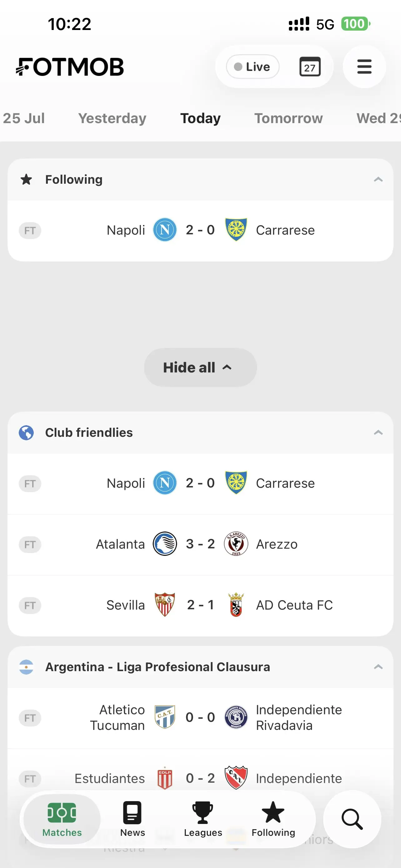
Task: Open Atletico Tucuman vs Independiente Rivadavia match
Action: [x=200, y=718]
